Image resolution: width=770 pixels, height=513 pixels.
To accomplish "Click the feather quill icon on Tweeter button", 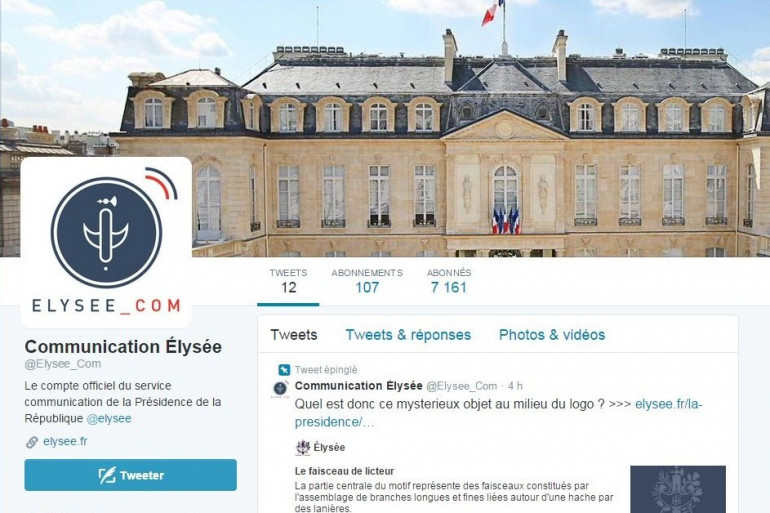I will (x=107, y=475).
